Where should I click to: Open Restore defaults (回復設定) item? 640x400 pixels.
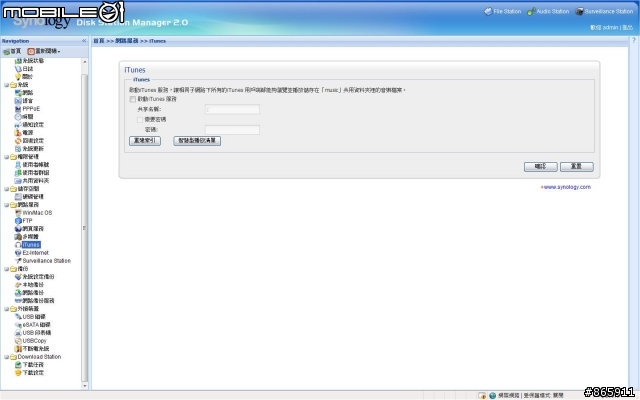29,140
